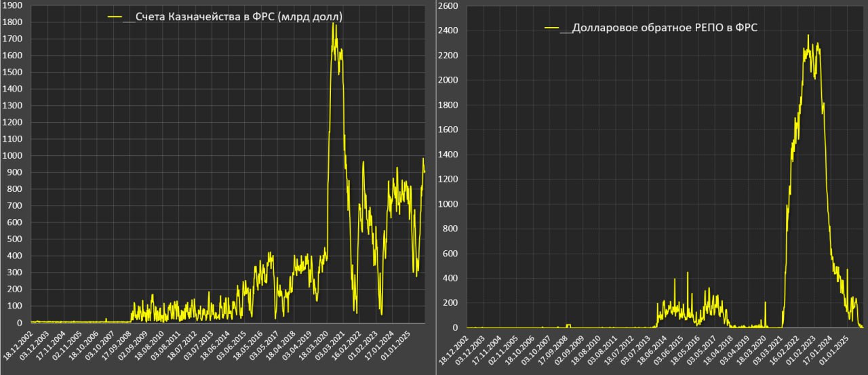Click the 'Долларовое обратное РЕПО в ФРС' legend label
Image resolution: width=868 pixels, height=375 pixels.
click(x=664, y=28)
